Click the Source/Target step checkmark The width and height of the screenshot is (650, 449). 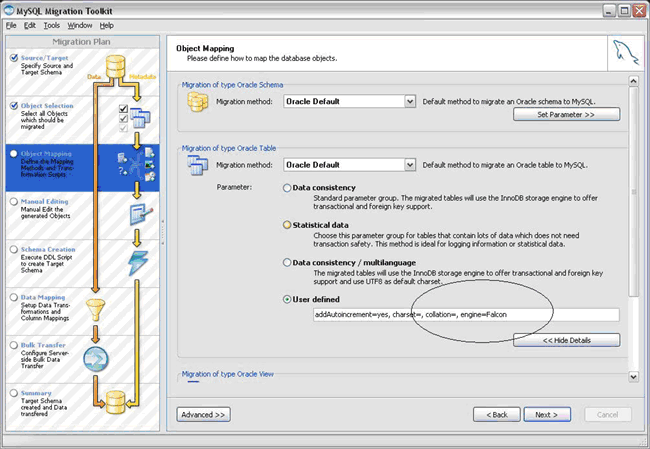tap(14, 58)
